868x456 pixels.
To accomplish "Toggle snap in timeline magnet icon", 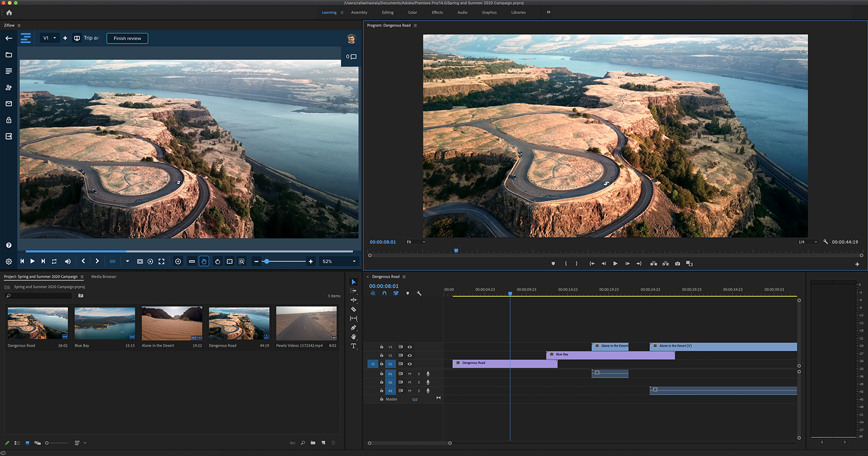I will 384,293.
